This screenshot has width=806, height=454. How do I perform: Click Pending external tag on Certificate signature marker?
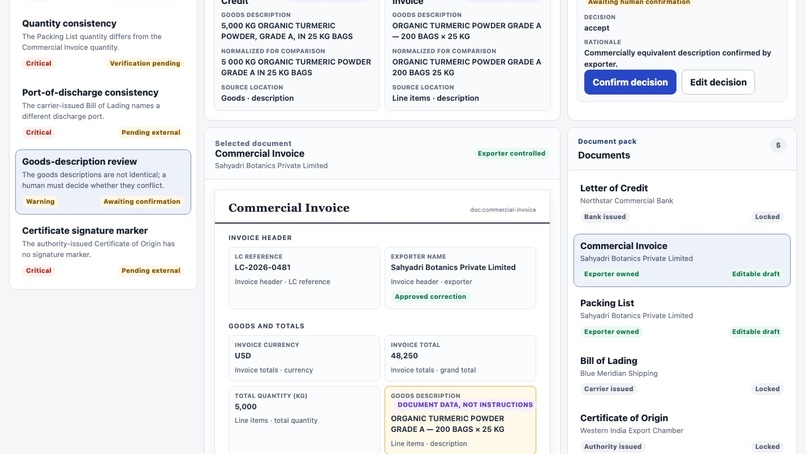click(151, 270)
